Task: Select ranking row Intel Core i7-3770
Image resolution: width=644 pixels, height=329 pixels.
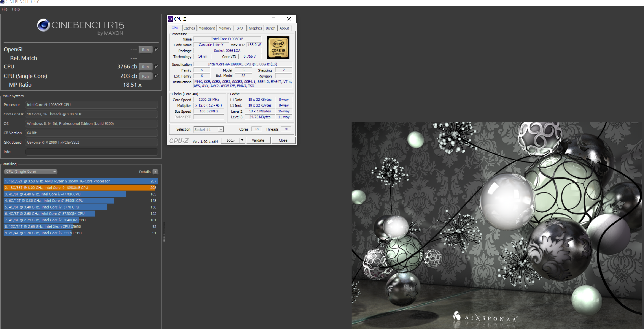Action: click(81, 207)
